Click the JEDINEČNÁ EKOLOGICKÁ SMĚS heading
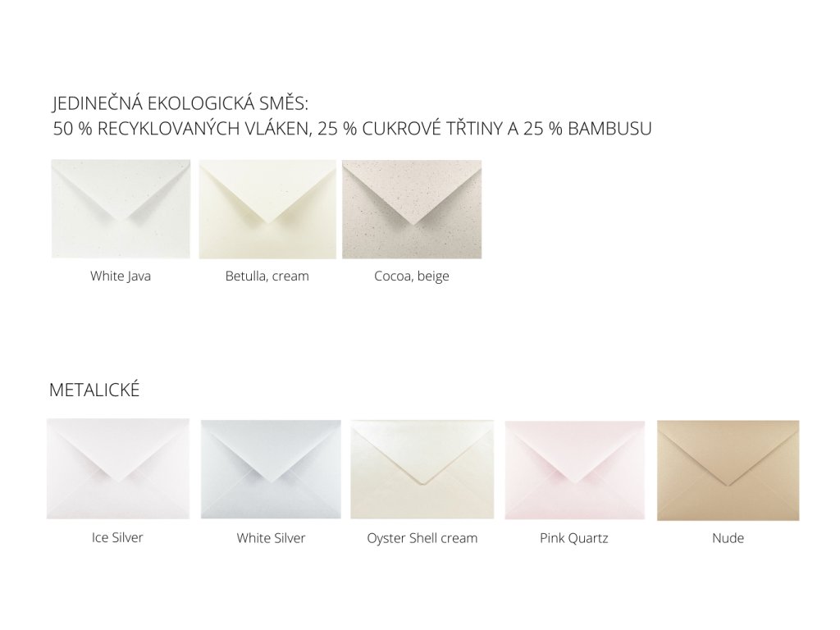 (x=180, y=103)
